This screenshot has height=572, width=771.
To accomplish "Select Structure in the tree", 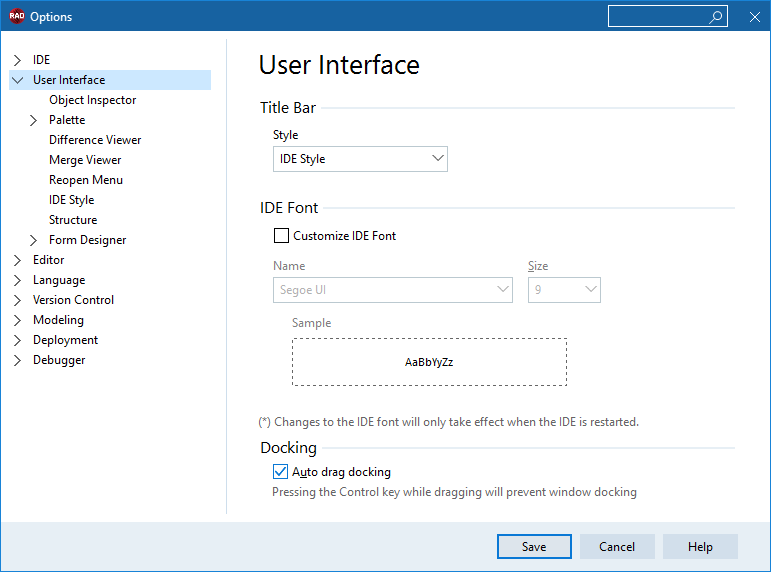I will (73, 220).
